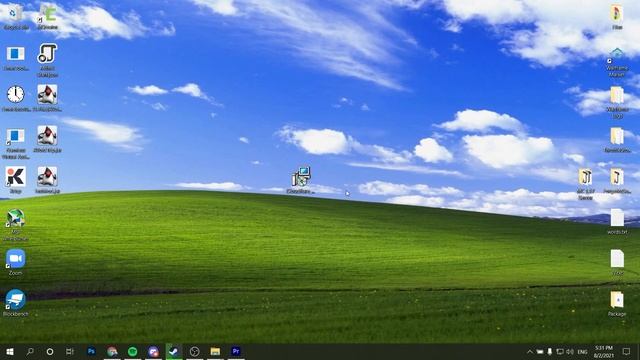
Task: Click the taskbar Search magnifier
Action: click(x=30, y=351)
